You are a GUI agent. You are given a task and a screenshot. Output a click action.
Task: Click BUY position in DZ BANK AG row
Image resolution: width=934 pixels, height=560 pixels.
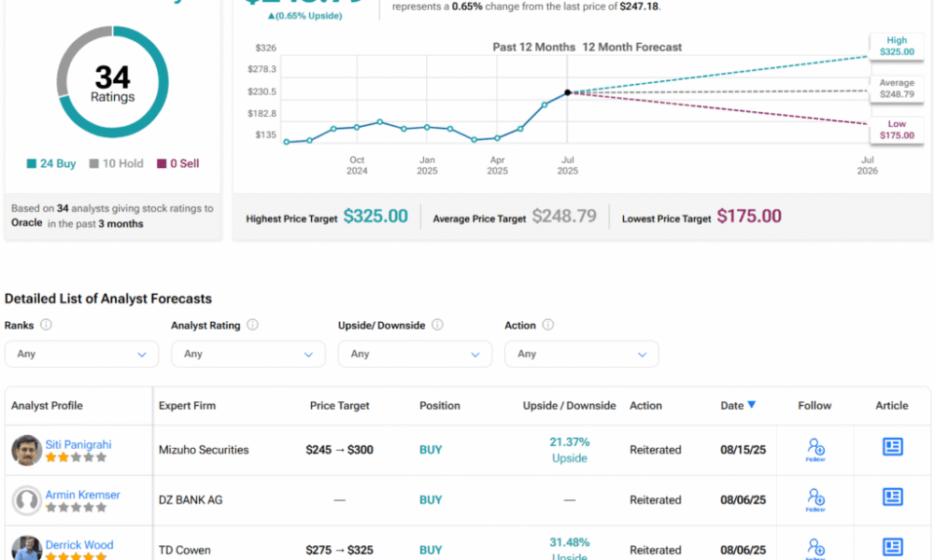pyautogui.click(x=431, y=500)
